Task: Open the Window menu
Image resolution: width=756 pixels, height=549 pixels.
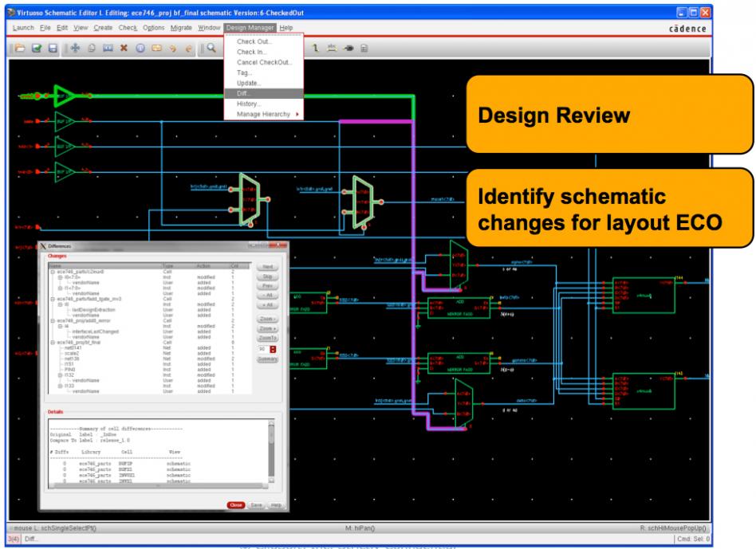Action: [209, 28]
